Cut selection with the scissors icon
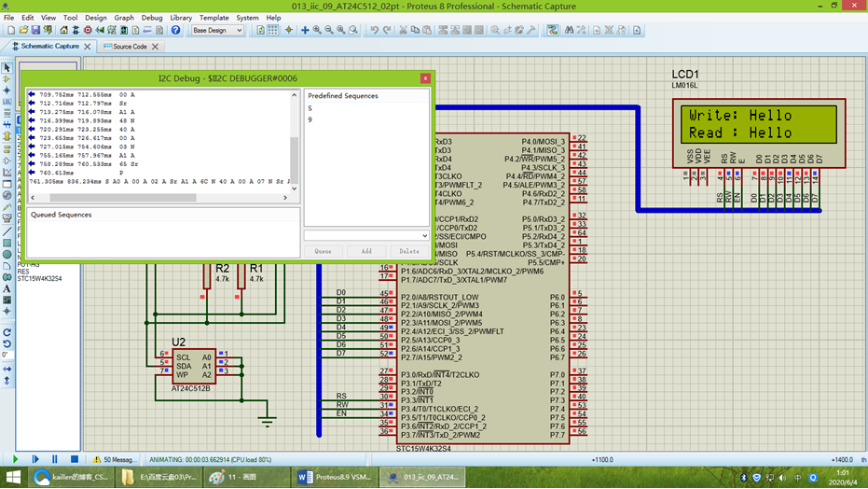Image resolution: width=868 pixels, height=489 pixels. (x=403, y=31)
